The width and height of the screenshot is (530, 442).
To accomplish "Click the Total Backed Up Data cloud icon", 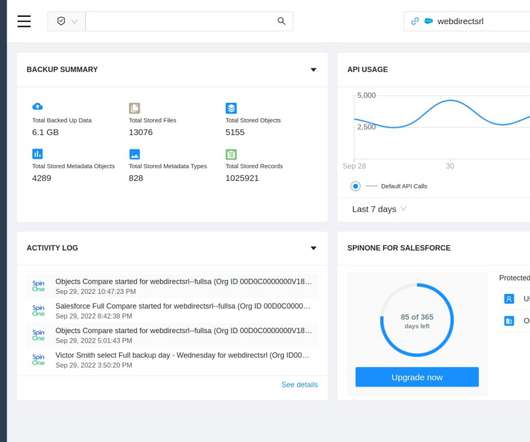I will (x=38, y=106).
